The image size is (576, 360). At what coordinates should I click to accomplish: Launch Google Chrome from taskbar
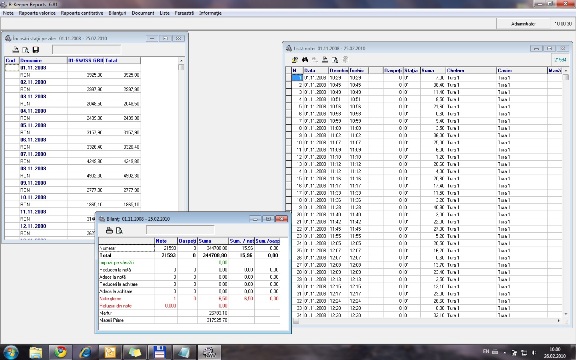[61, 352]
